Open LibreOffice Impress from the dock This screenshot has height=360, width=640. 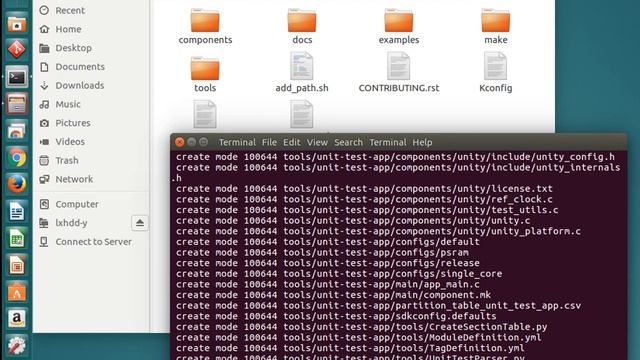17,265
